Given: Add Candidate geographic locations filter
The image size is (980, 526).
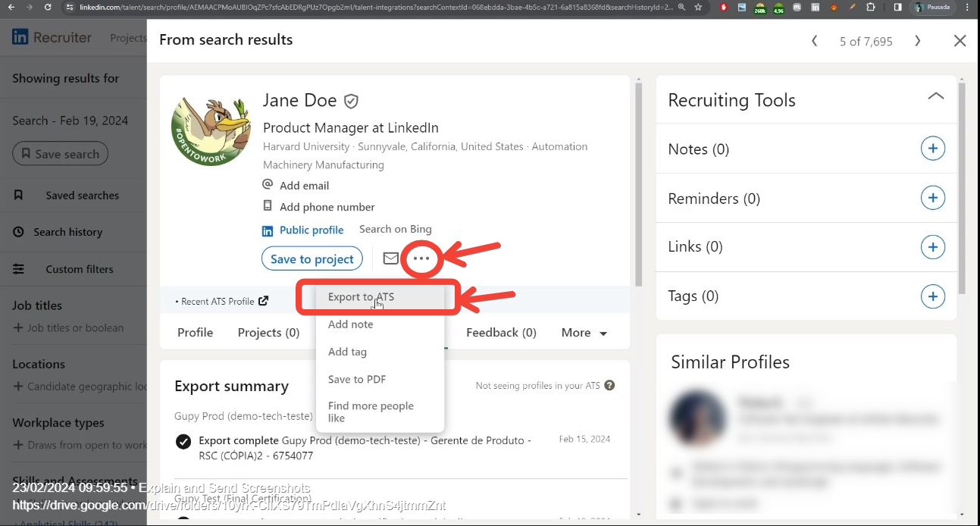Looking at the screenshot, I should pos(80,386).
